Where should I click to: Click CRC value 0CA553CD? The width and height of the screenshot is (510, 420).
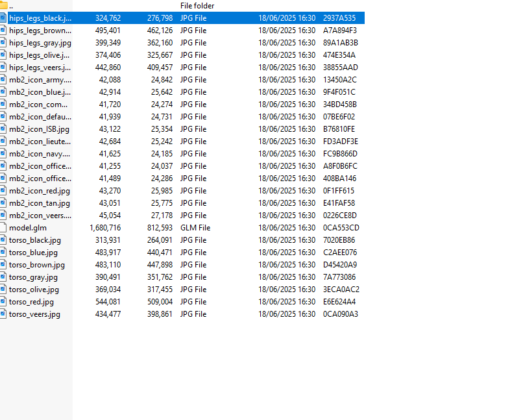[x=341, y=228]
